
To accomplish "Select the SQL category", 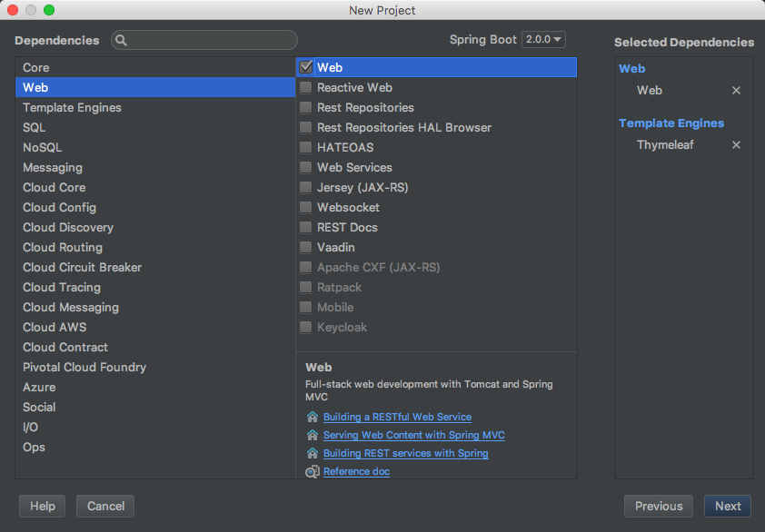I will point(35,128).
